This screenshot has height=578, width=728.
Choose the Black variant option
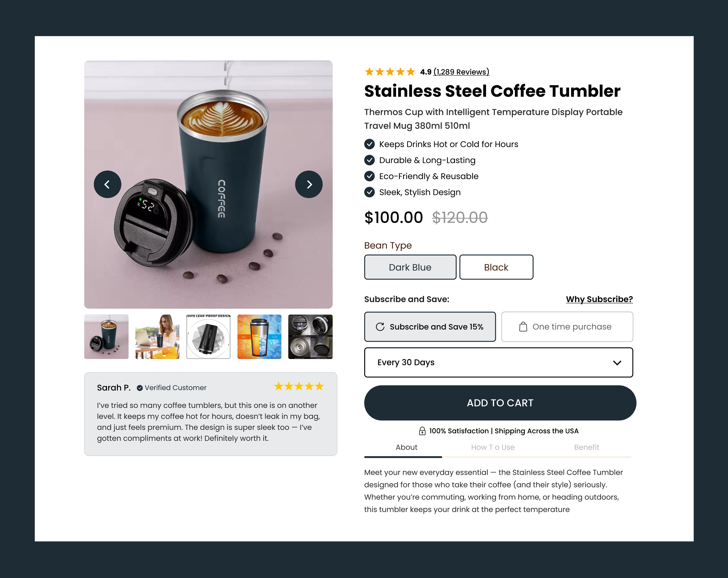496,267
